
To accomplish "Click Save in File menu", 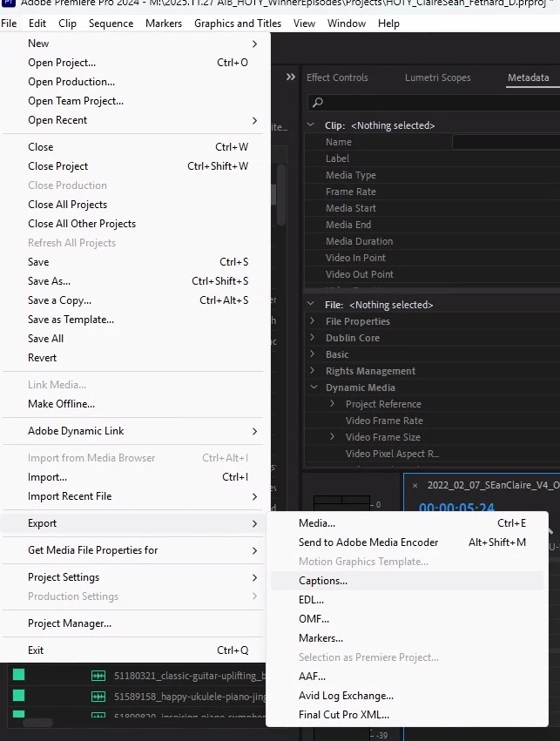I will (x=132, y=262).
